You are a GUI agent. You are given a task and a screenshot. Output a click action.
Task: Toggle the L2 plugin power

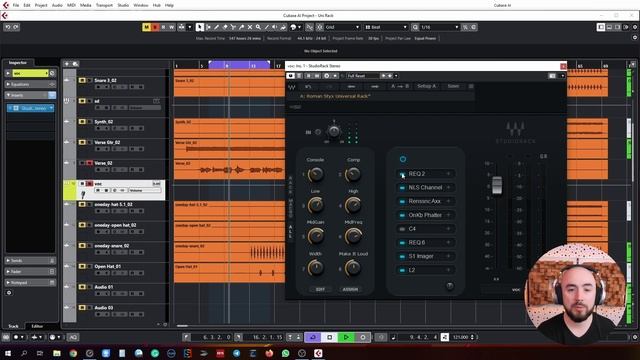(x=402, y=270)
